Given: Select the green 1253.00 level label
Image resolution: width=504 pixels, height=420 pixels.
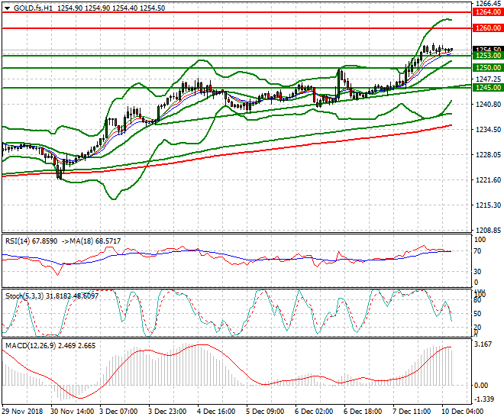Looking at the screenshot, I should [488, 56].
